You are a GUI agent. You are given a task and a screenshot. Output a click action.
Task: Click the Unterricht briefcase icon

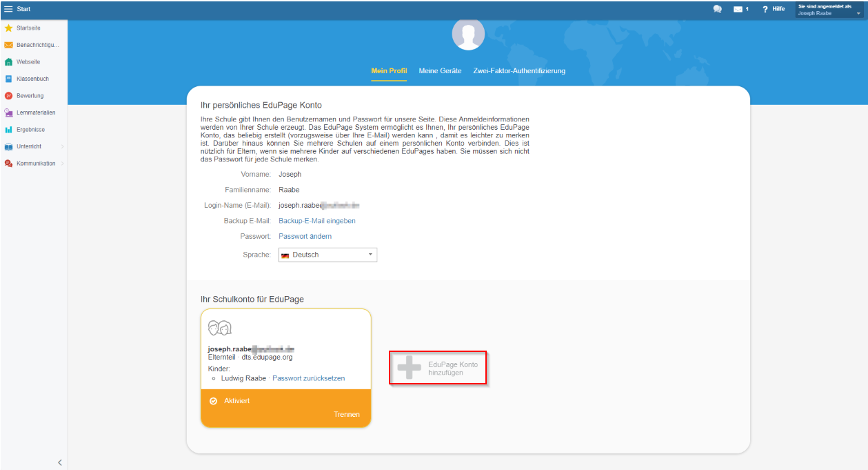pos(8,146)
